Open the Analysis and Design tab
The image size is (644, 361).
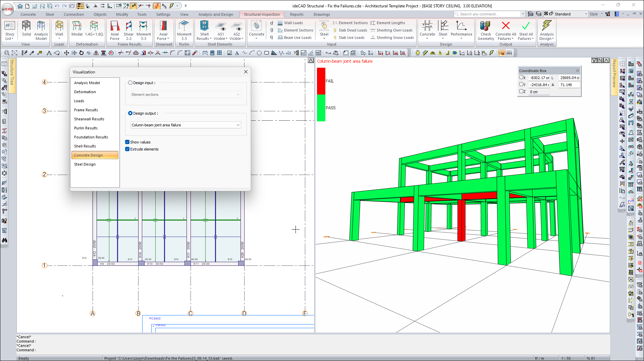click(x=216, y=14)
